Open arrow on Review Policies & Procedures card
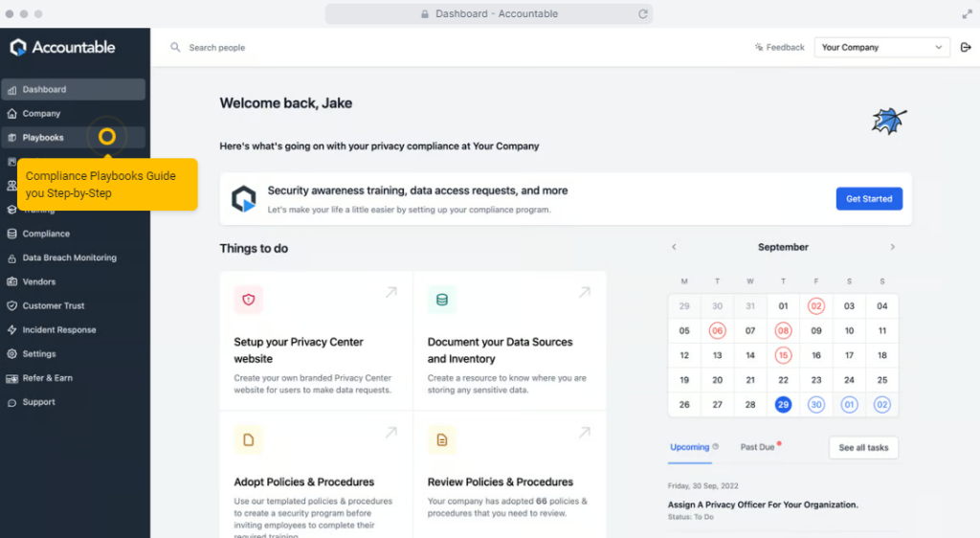 pyautogui.click(x=585, y=433)
